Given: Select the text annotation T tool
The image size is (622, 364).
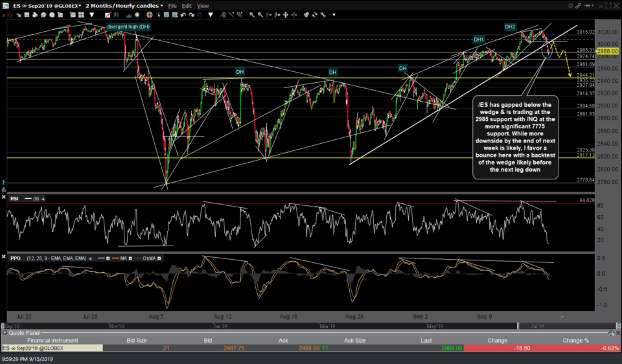Looking at the screenshot, I should click(167, 15).
